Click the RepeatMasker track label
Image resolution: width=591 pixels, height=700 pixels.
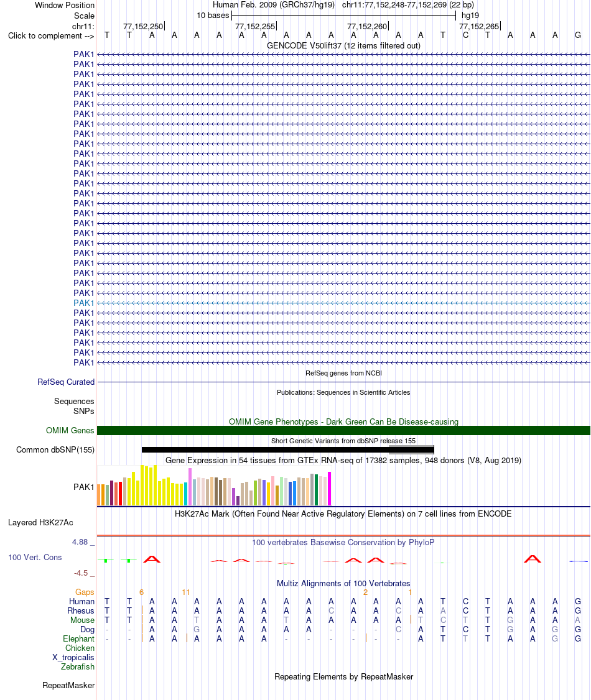click(68, 686)
